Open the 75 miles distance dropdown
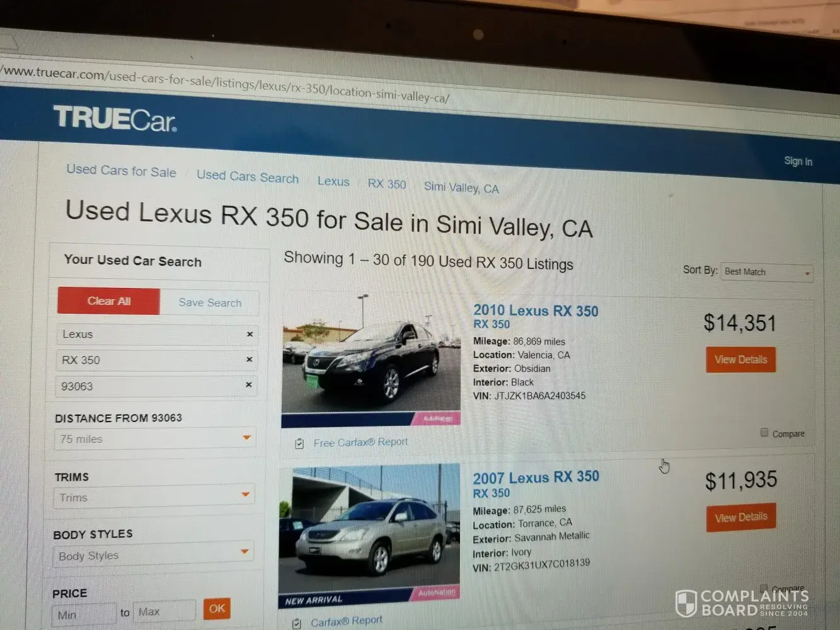 click(x=154, y=438)
